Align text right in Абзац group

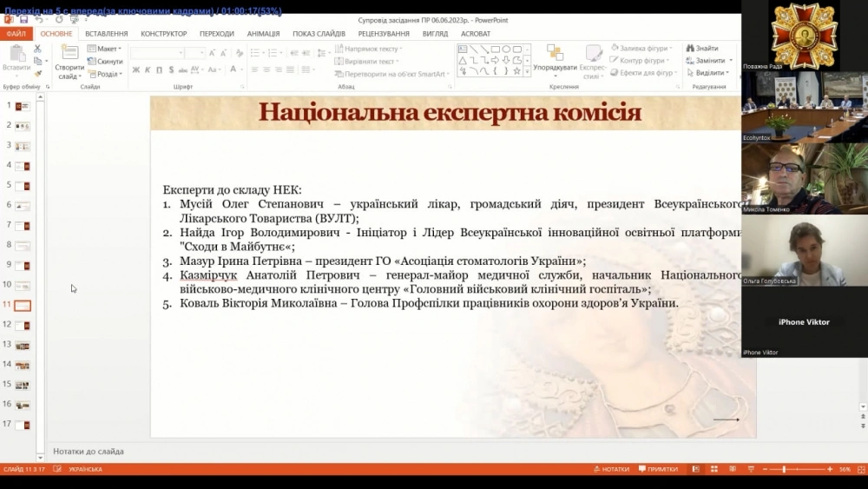pyautogui.click(x=279, y=69)
